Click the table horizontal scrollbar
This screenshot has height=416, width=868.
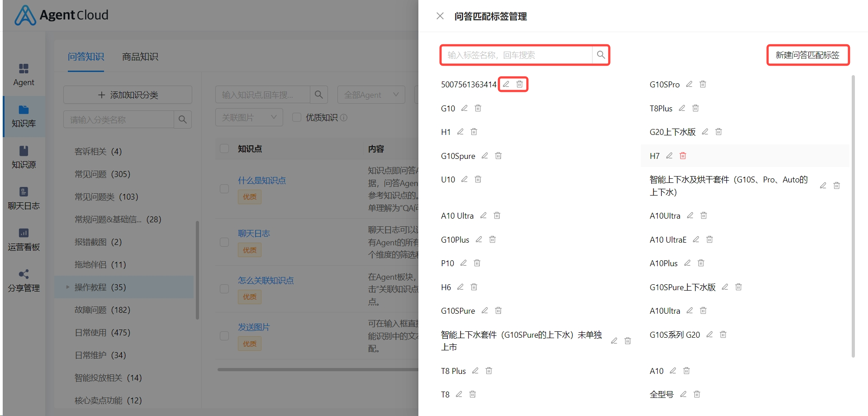[x=318, y=369]
